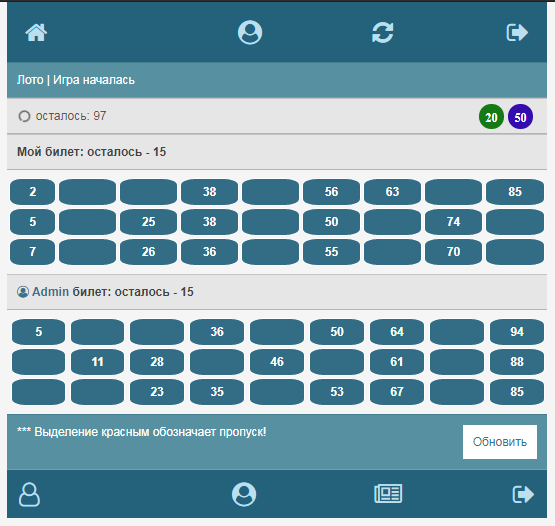
Task: Click the round profile icon in footer
Action: [x=244, y=494]
